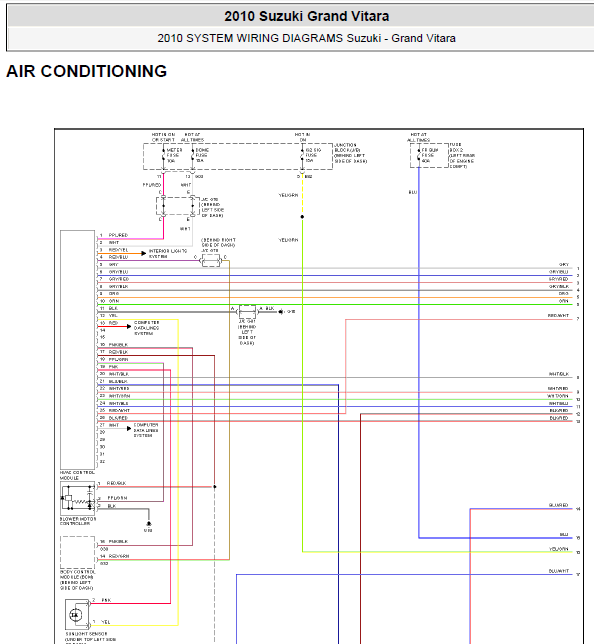Click the YEL/GRN splice dot below IG2 fuse
This screenshot has width=594, height=644.
(x=302, y=217)
